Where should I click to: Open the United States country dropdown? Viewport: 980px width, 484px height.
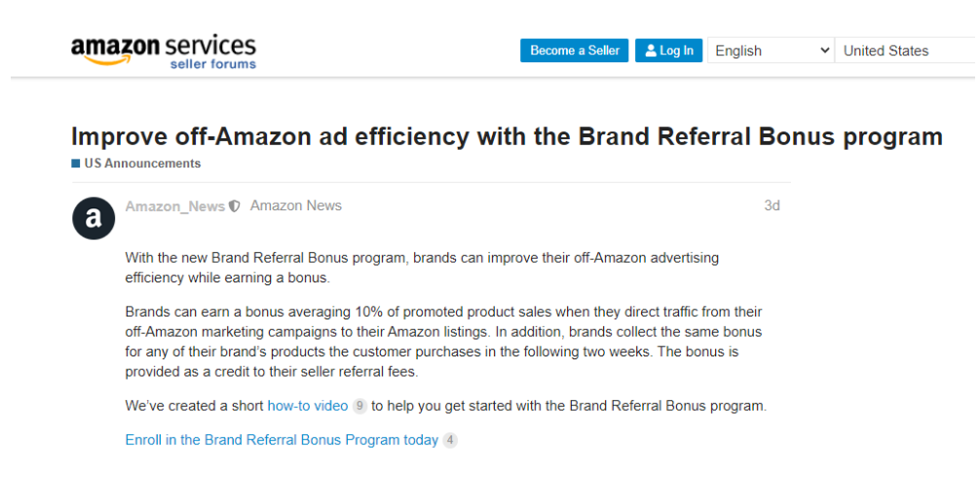(908, 51)
